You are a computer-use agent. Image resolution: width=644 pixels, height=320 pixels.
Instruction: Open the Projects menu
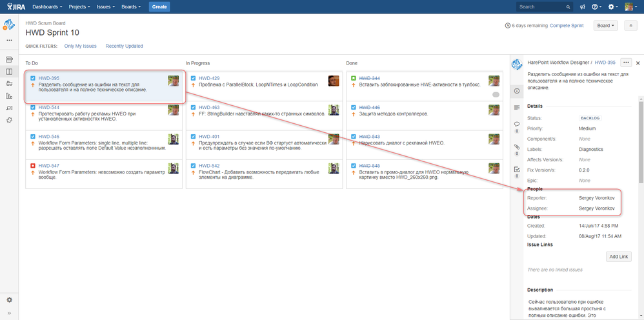tap(79, 7)
